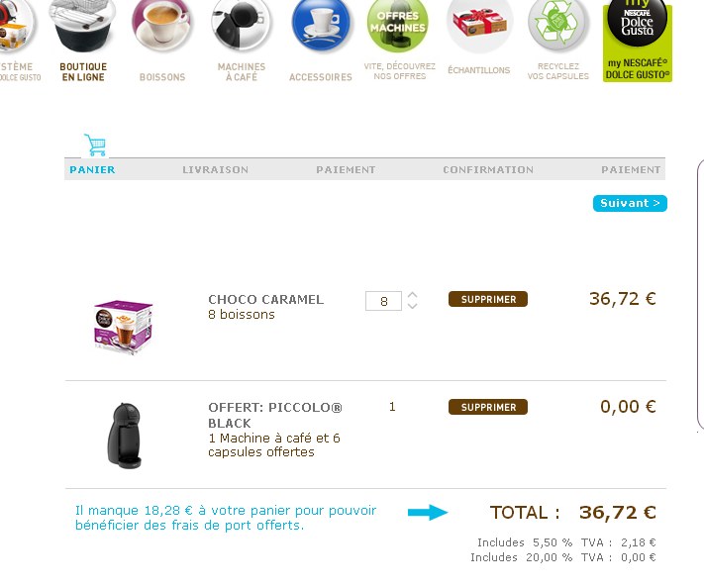Click the Choco Caramel product thumbnail
704x588 pixels.
(123, 326)
